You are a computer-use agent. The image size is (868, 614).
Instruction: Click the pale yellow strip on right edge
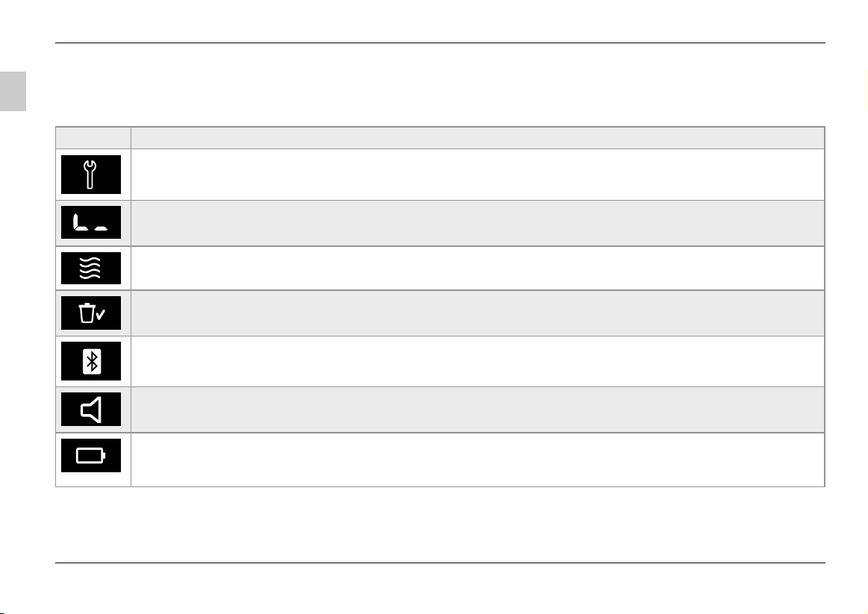tap(867, 91)
